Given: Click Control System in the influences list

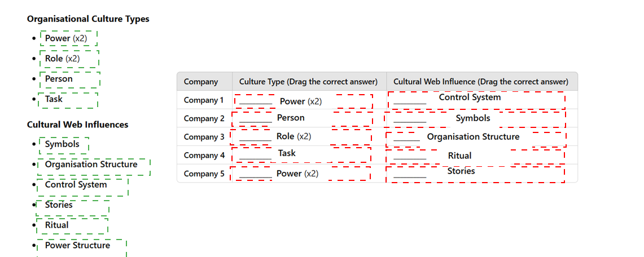Looking at the screenshot, I should [82, 187].
